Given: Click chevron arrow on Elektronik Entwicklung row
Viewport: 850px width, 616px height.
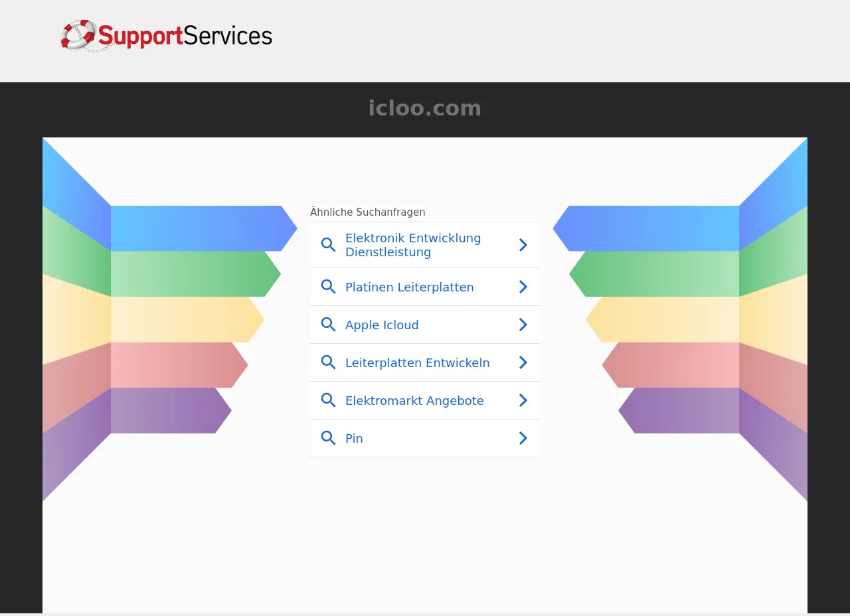Looking at the screenshot, I should coord(523,245).
